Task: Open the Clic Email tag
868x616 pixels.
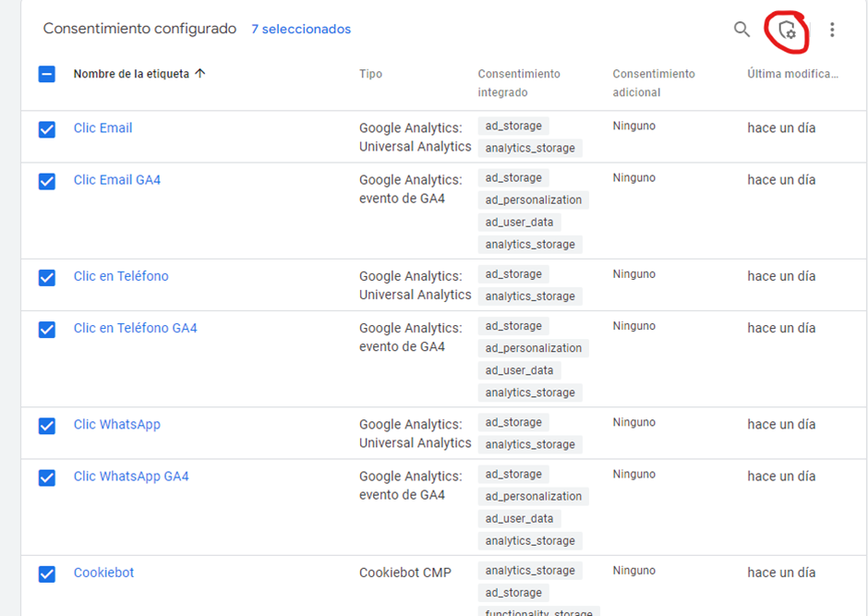Action: (103, 127)
